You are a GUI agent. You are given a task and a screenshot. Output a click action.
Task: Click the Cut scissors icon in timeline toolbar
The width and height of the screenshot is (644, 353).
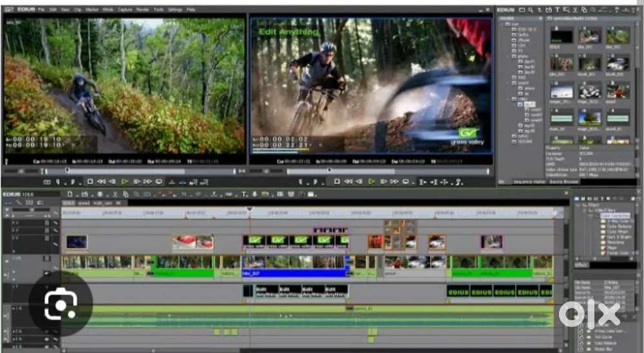115,194
